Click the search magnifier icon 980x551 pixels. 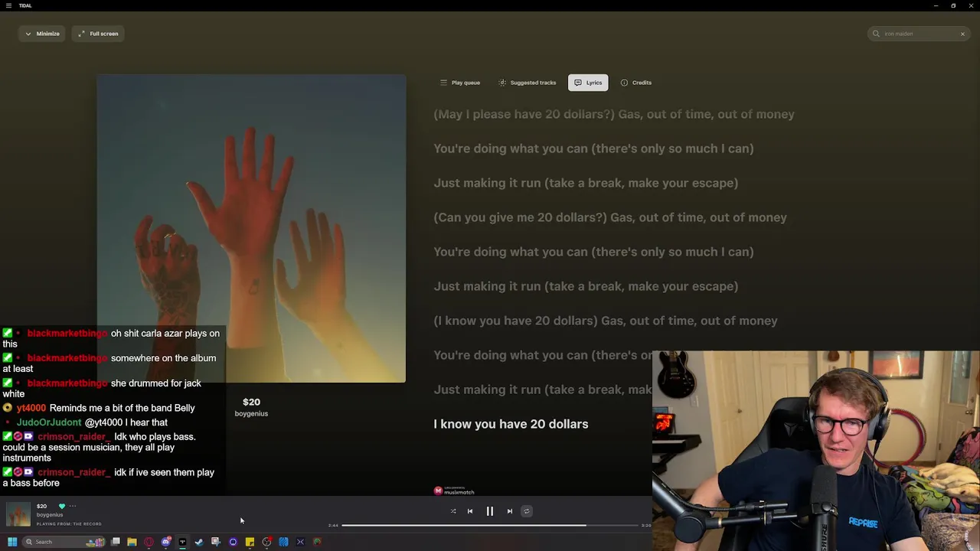coord(877,34)
